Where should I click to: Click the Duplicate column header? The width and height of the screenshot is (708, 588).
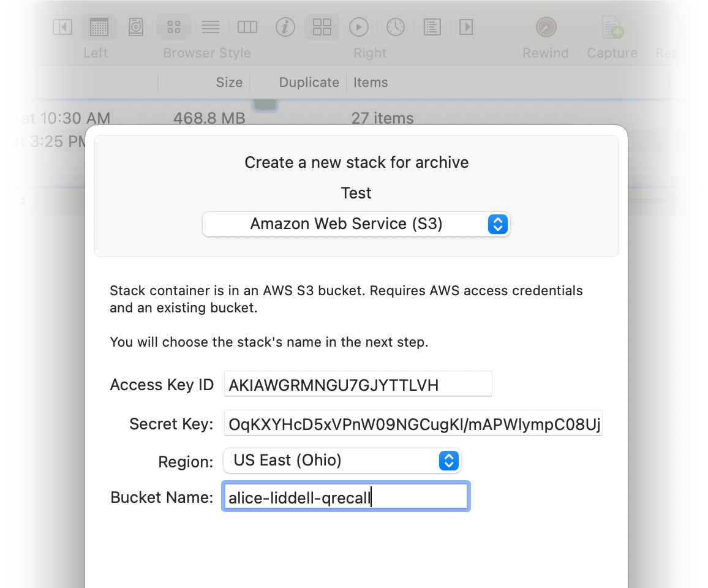pyautogui.click(x=309, y=83)
